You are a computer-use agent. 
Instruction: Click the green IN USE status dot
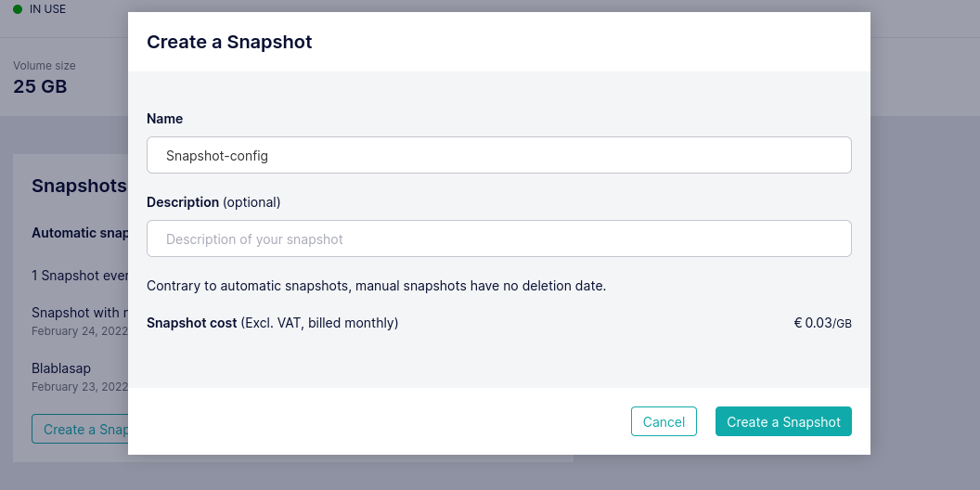18,9
